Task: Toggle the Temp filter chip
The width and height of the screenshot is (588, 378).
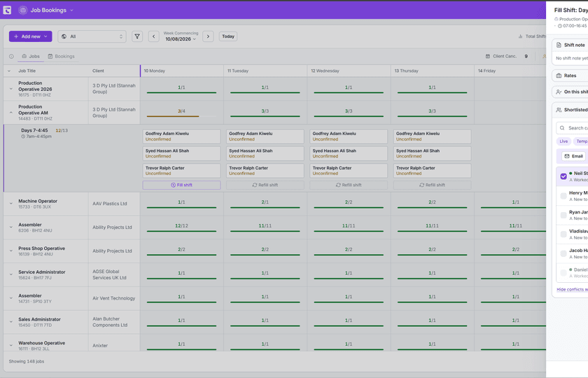Action: coord(581,141)
